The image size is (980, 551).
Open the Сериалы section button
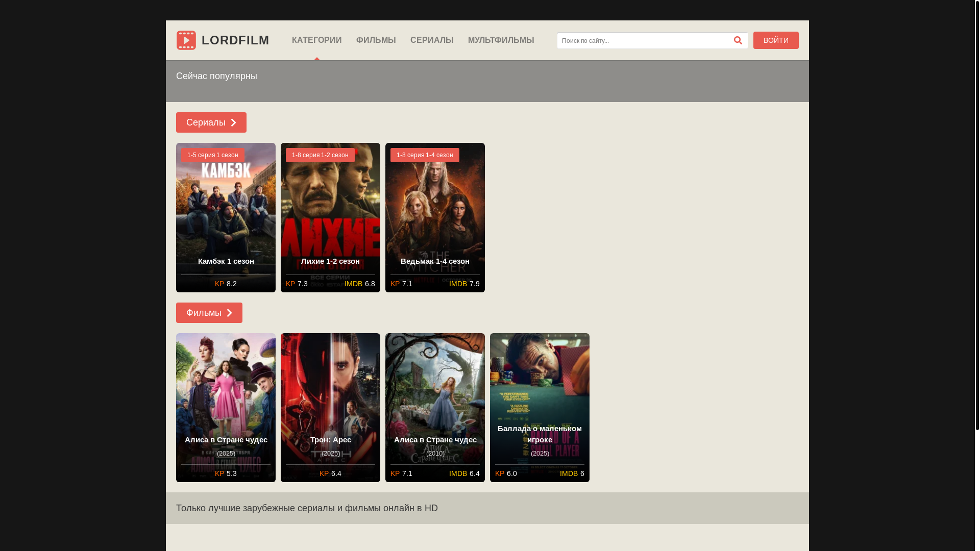(x=211, y=122)
